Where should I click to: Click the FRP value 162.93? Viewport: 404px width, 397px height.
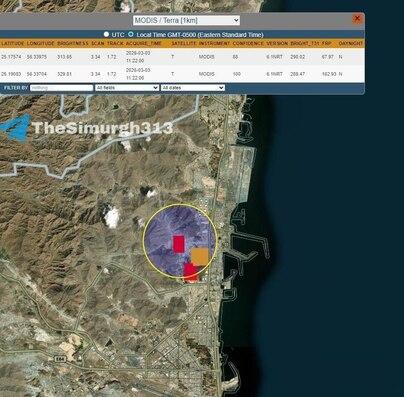[329, 74]
